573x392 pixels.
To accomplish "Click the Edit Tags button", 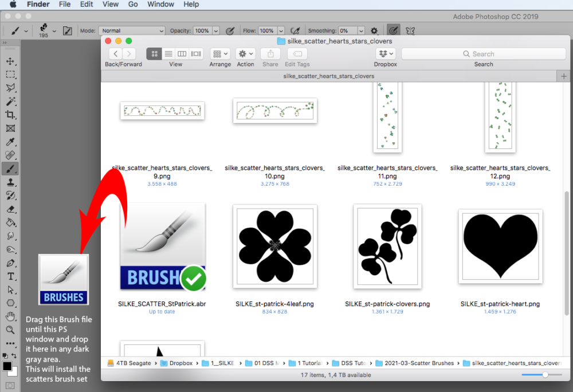I will coord(297,54).
